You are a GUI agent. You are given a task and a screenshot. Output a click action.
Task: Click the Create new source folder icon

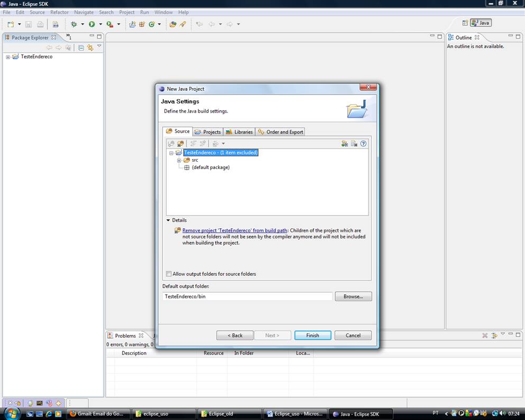coord(171,144)
